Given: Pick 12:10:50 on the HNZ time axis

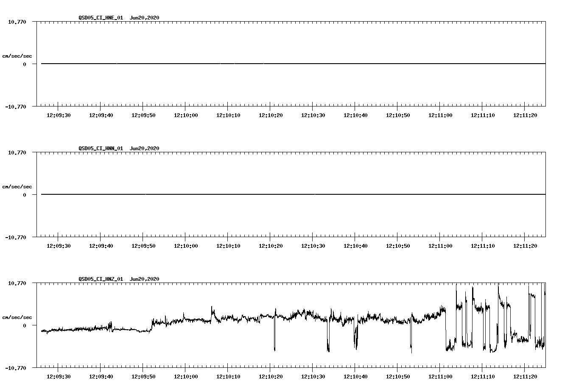Looking at the screenshot, I should 398,377.
